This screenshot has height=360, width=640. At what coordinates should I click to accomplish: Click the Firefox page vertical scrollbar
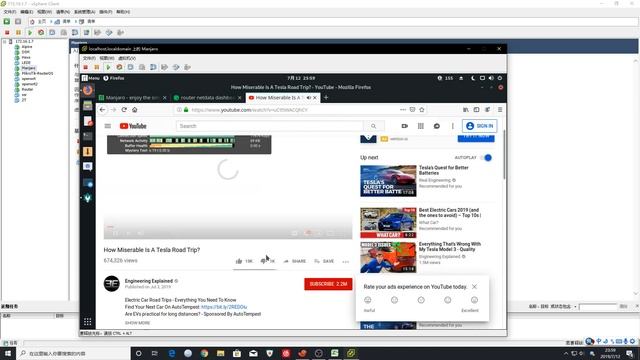click(x=504, y=155)
